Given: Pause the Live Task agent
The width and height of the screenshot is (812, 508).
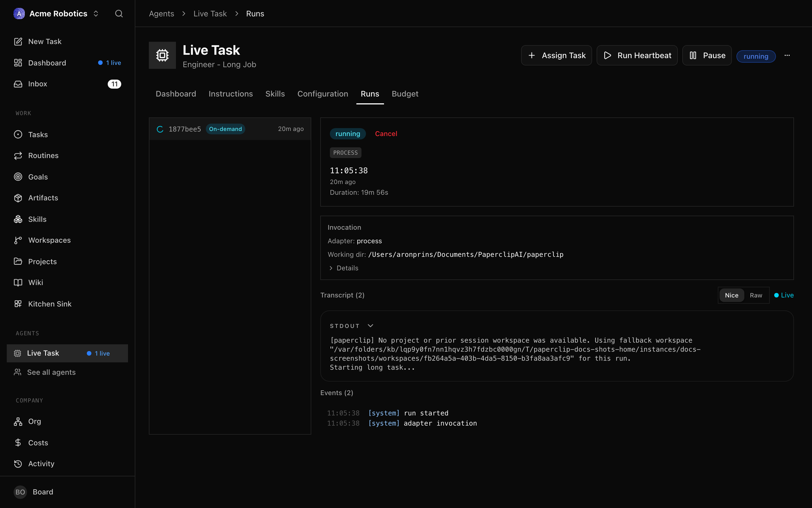Looking at the screenshot, I should click(x=707, y=55).
